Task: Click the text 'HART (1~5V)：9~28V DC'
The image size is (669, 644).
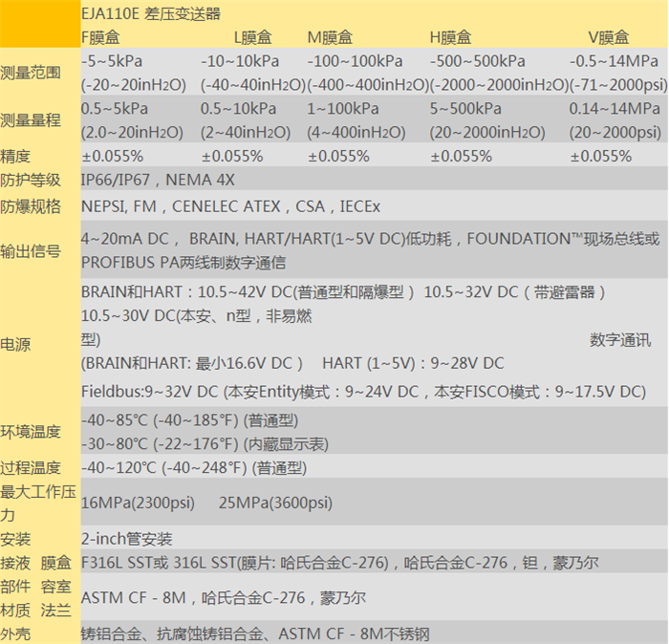Action: tap(413, 363)
